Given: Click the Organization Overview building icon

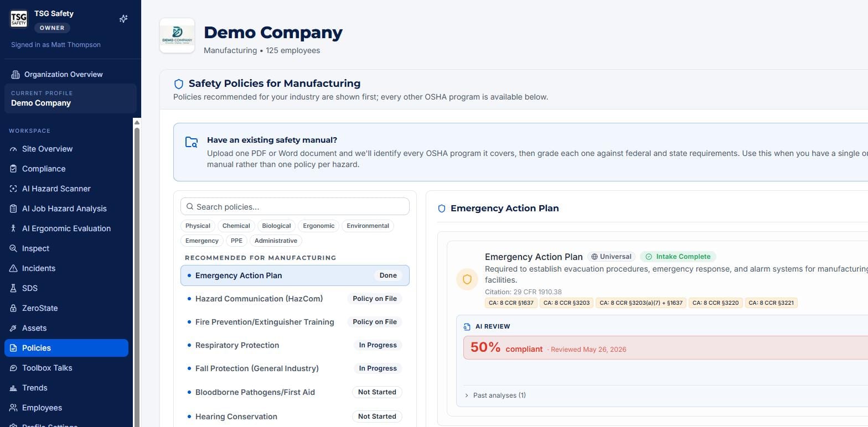Looking at the screenshot, I should point(15,75).
